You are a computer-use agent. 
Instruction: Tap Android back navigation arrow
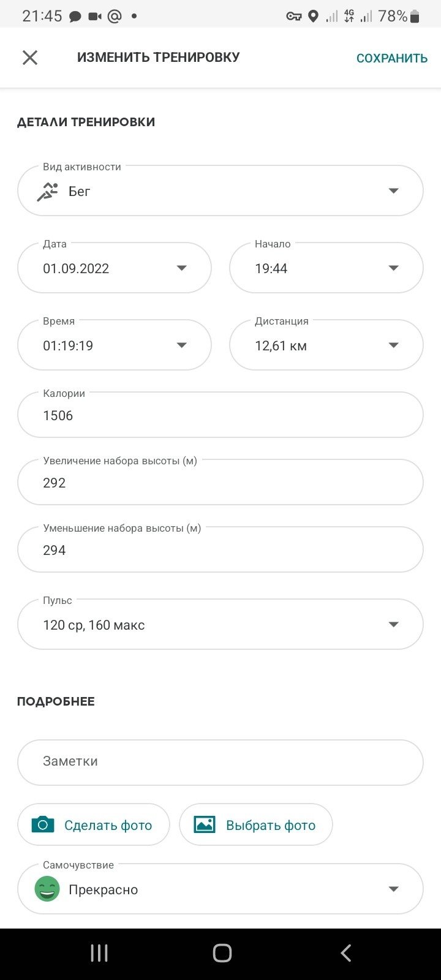click(x=345, y=953)
